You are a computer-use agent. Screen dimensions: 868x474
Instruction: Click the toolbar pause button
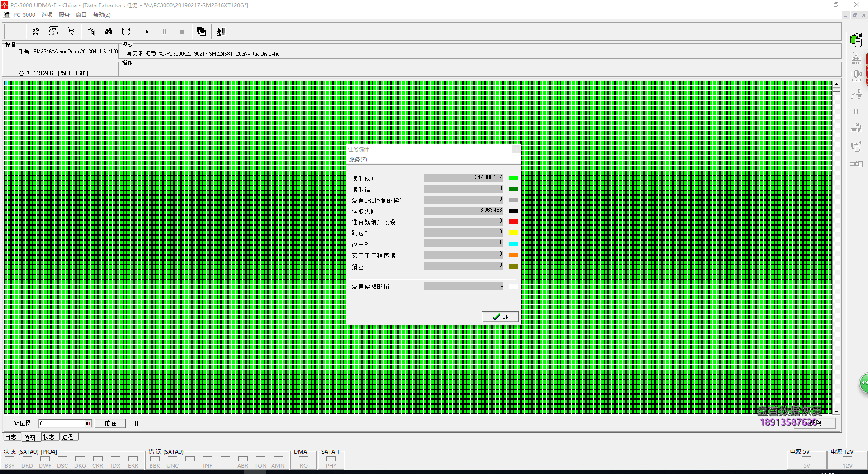pyautogui.click(x=164, y=32)
